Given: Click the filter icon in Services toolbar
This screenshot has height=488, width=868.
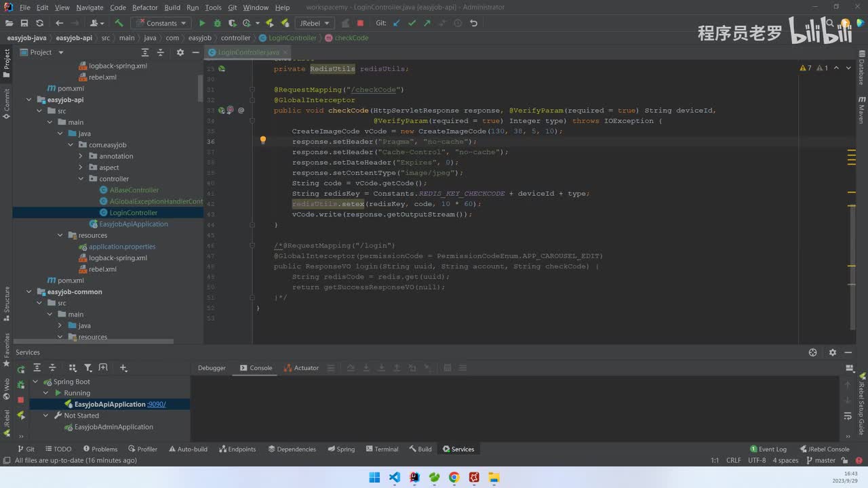Looking at the screenshot, I should pos(88,368).
